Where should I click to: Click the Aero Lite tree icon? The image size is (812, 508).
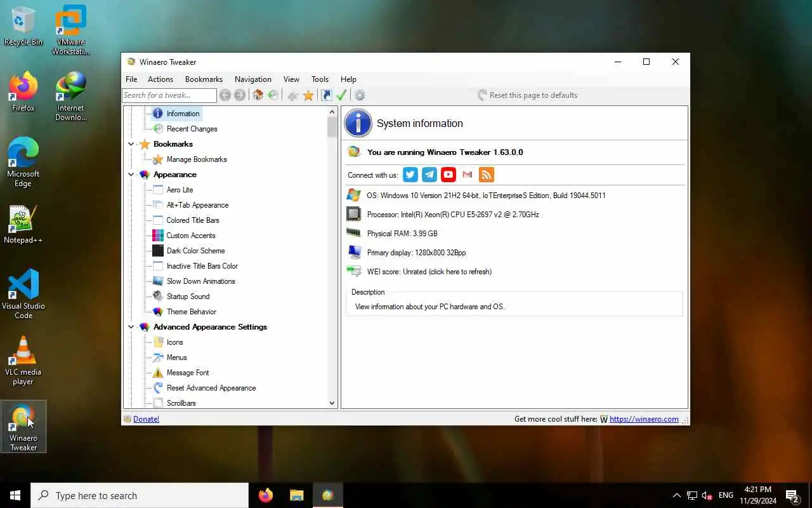[158, 190]
